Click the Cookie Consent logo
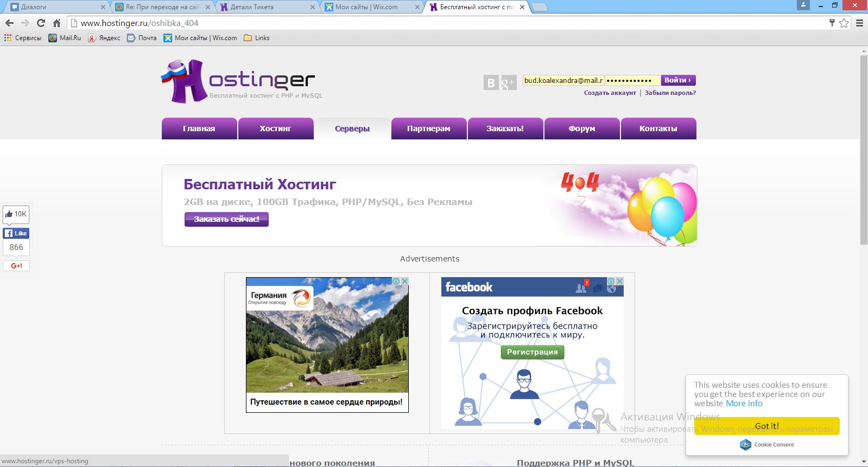Image resolution: width=868 pixels, height=467 pixels. coord(766,445)
